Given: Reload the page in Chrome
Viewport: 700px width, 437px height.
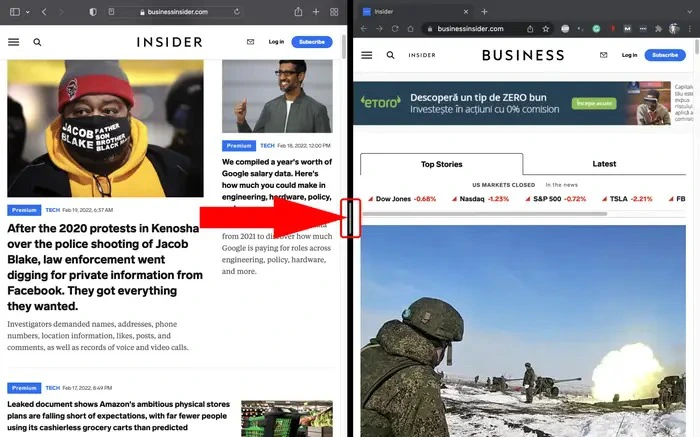Looking at the screenshot, I should point(395,29).
